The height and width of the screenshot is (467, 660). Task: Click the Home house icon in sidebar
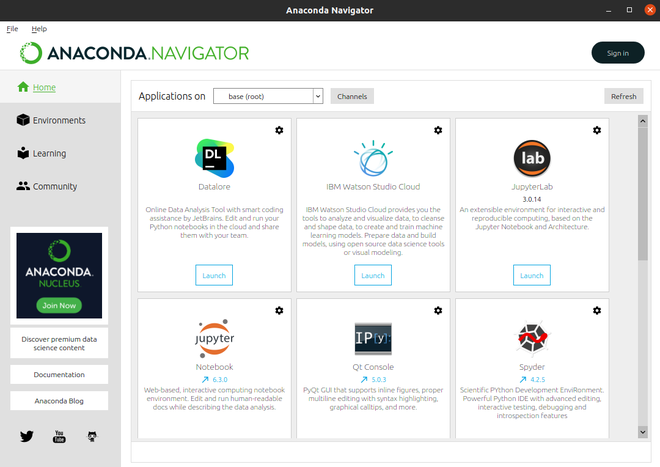point(23,87)
